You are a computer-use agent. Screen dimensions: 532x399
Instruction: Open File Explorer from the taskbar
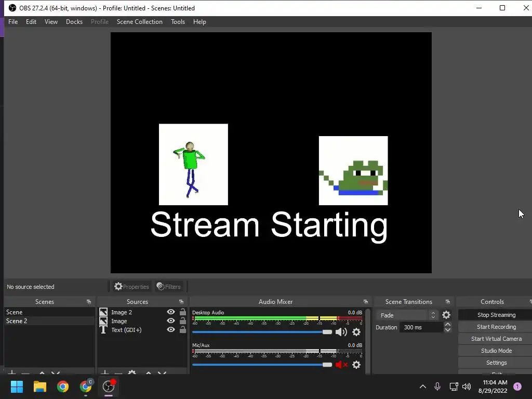(39, 387)
